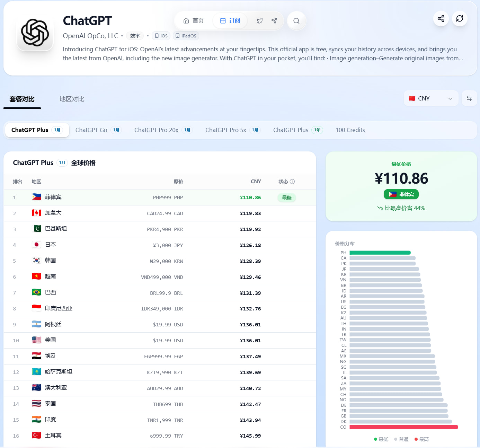Click the iOS platform badge
This screenshot has width=480, height=448.
coord(161,36)
